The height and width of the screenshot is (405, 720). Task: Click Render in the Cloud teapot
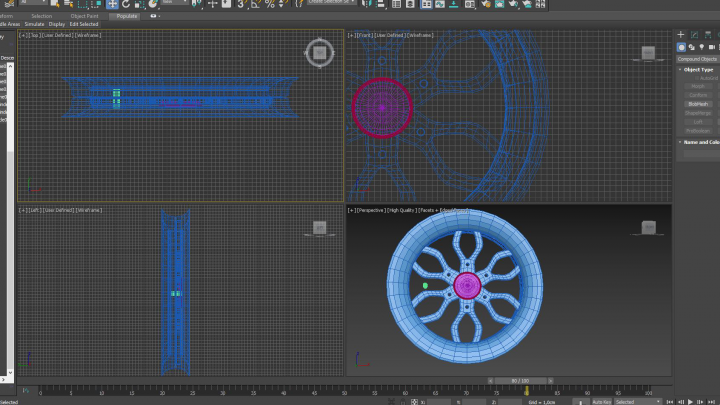click(x=527, y=4)
